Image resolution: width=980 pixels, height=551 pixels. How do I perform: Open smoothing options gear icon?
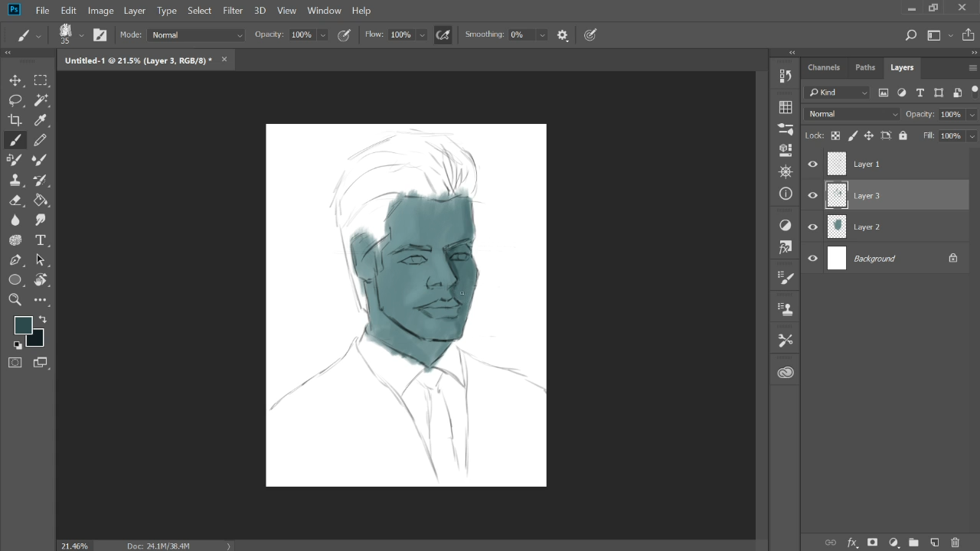click(563, 35)
